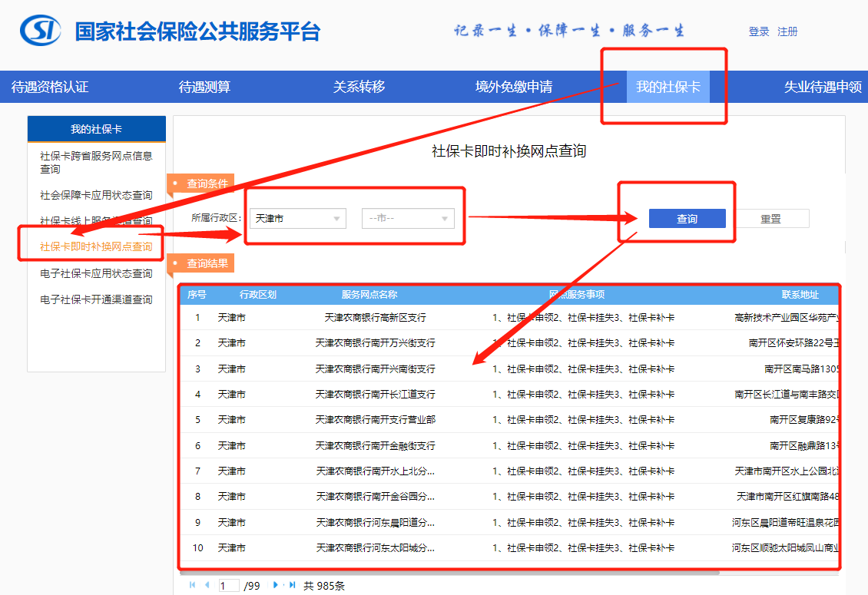Click the 查询条件 section label

[x=207, y=183]
